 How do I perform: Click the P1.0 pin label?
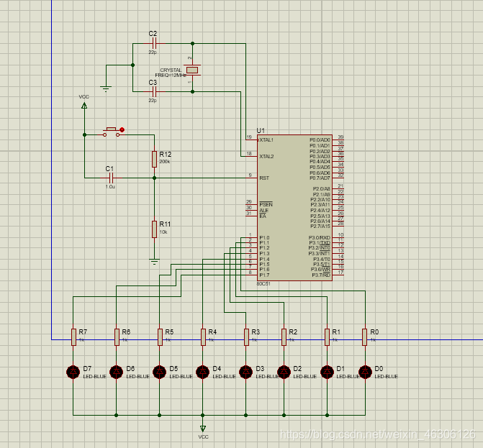264,238
